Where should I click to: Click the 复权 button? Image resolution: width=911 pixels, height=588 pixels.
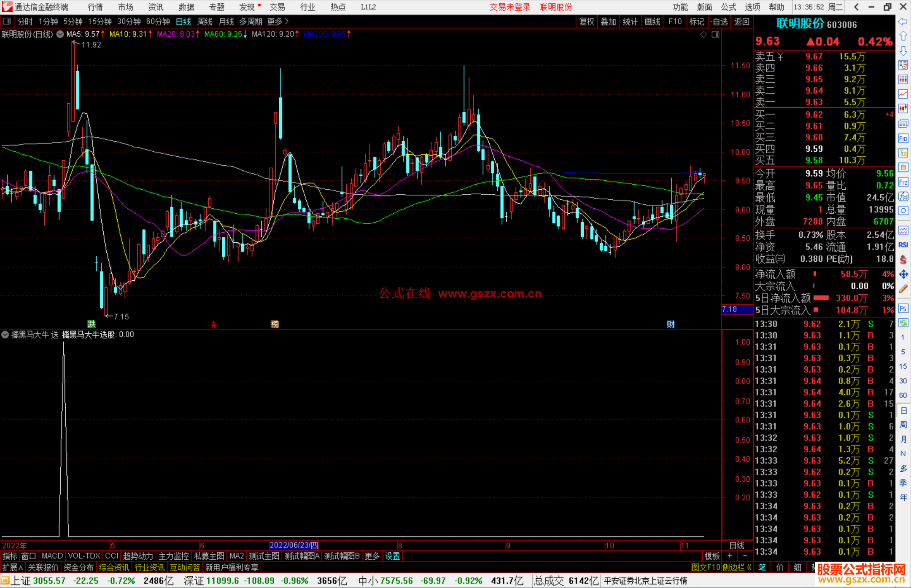pos(586,21)
